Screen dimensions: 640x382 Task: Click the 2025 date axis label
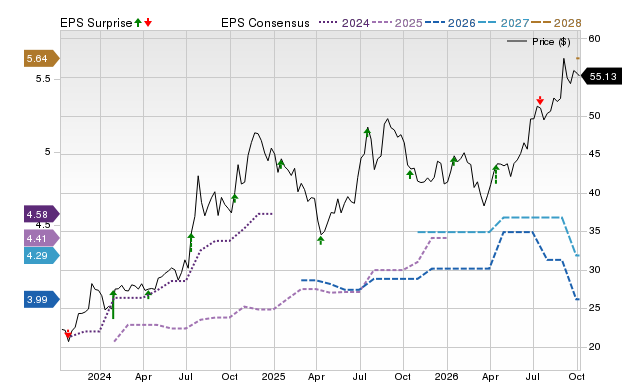coord(273,376)
